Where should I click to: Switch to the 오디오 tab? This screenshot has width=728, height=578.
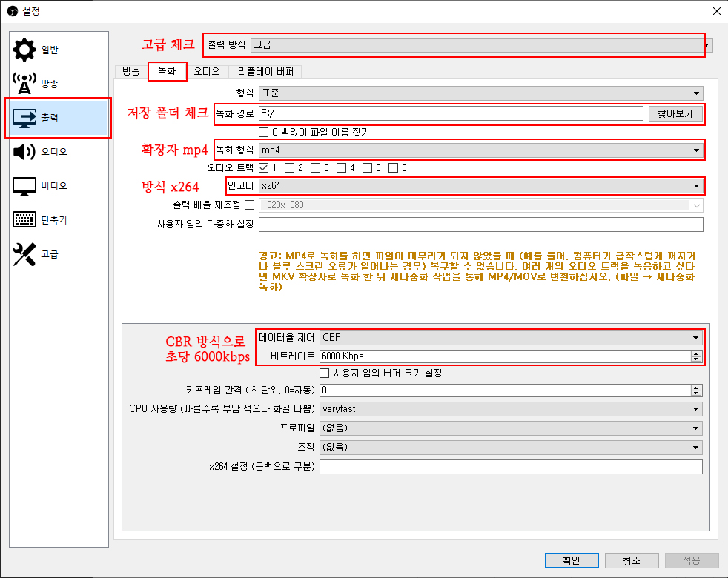tap(207, 71)
